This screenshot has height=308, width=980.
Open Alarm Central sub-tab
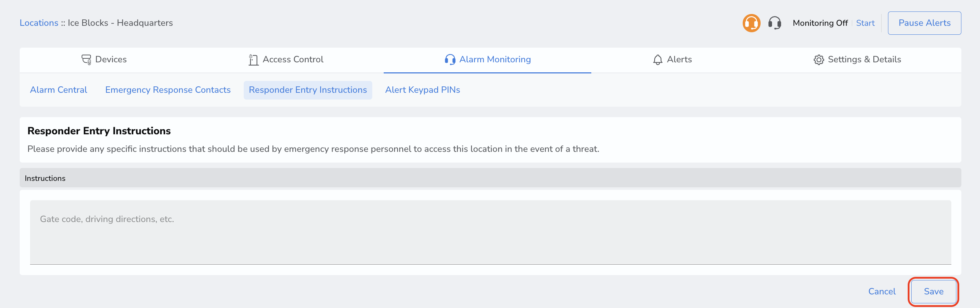pyautogui.click(x=59, y=90)
